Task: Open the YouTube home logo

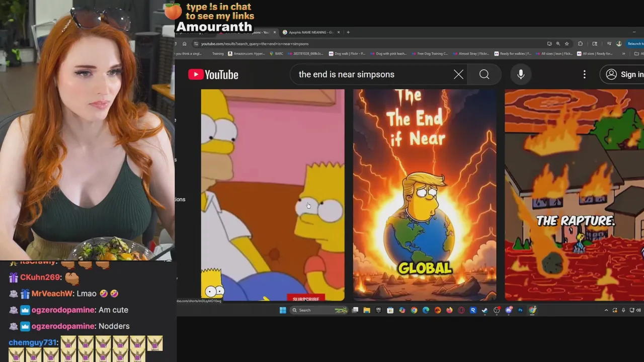Action: pos(213,74)
